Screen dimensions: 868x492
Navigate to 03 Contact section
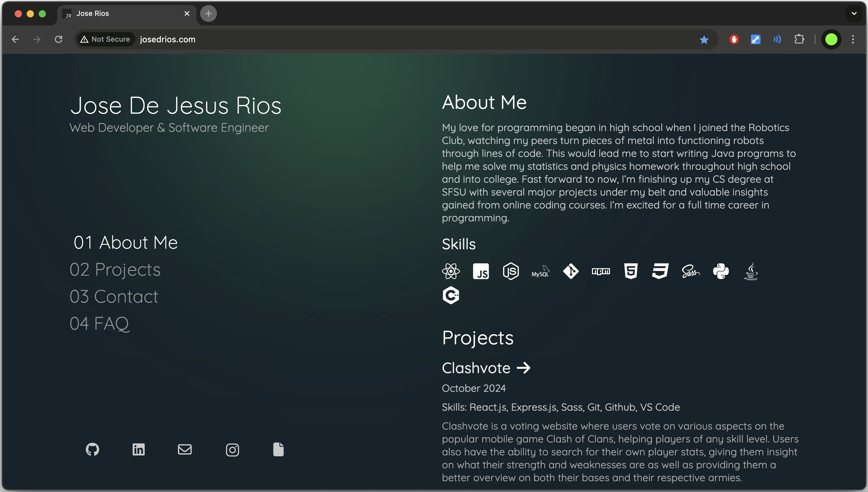114,296
